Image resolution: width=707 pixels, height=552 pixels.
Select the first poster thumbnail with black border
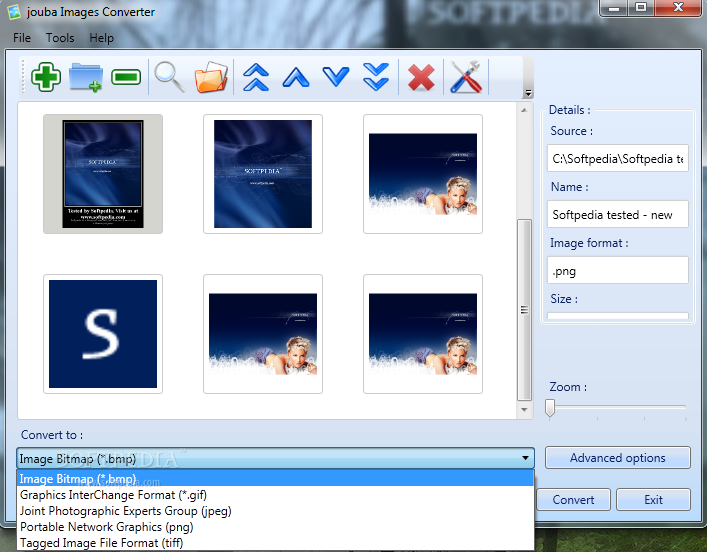(x=103, y=174)
